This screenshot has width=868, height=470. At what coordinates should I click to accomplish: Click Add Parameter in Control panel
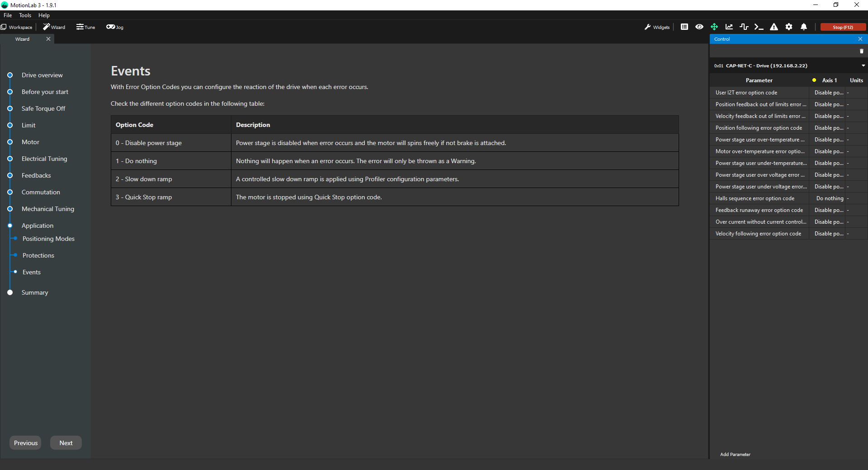click(735, 455)
